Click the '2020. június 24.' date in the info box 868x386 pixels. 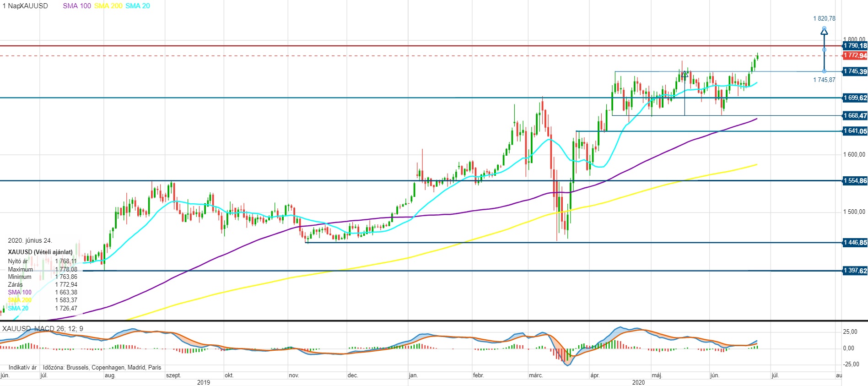30,240
